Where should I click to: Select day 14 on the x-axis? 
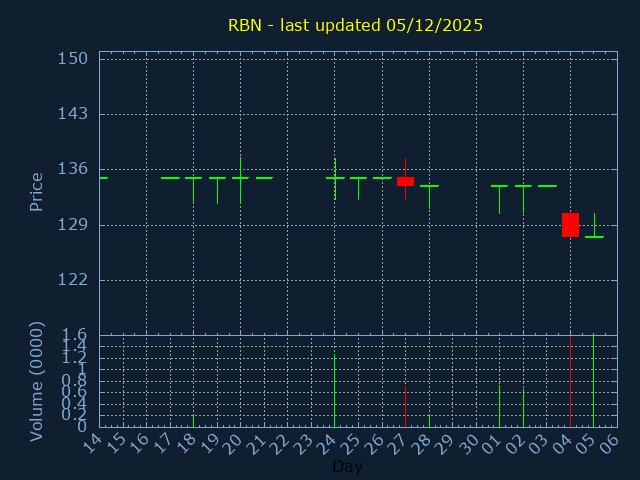93,444
